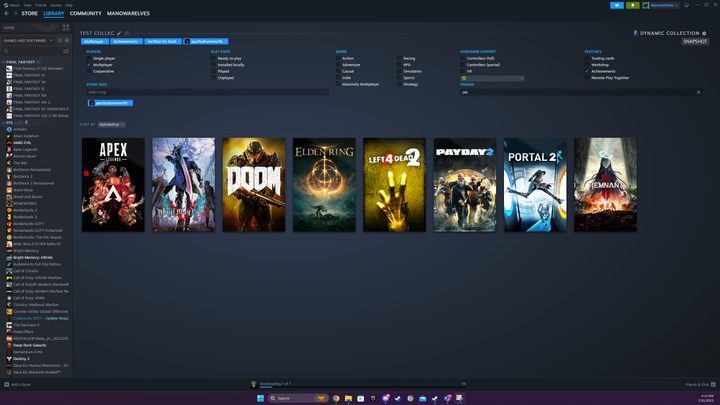Open the download manager icon
The height and width of the screenshot is (405, 720).
click(253, 384)
